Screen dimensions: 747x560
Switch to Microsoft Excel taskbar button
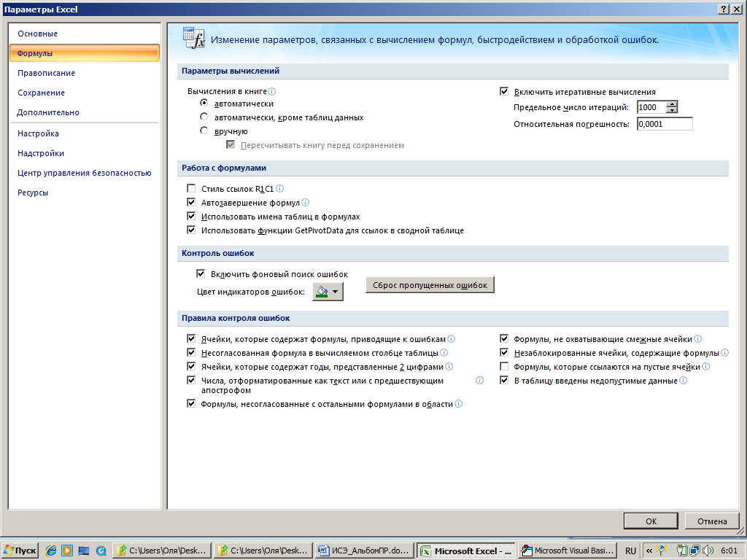point(466,551)
